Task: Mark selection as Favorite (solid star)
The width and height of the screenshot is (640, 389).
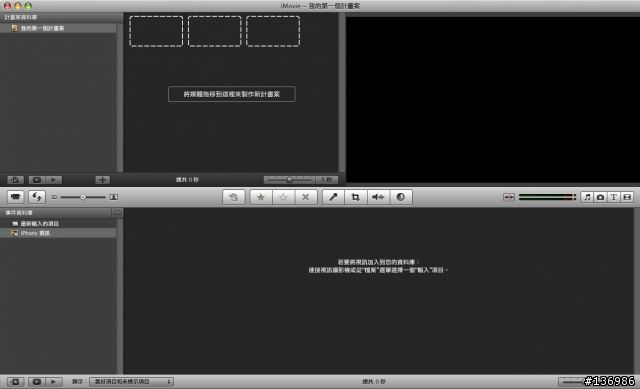Action: [260, 197]
